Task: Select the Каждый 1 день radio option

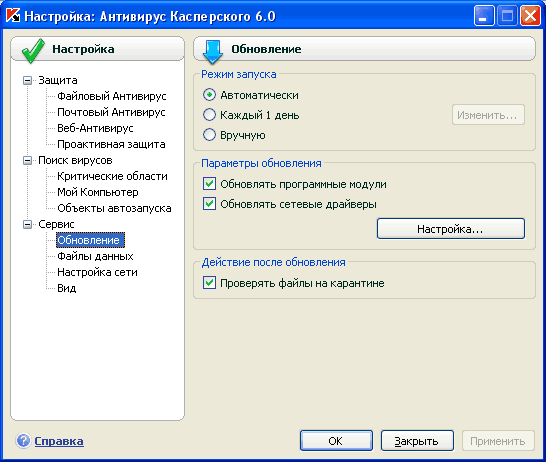Action: 209,115
